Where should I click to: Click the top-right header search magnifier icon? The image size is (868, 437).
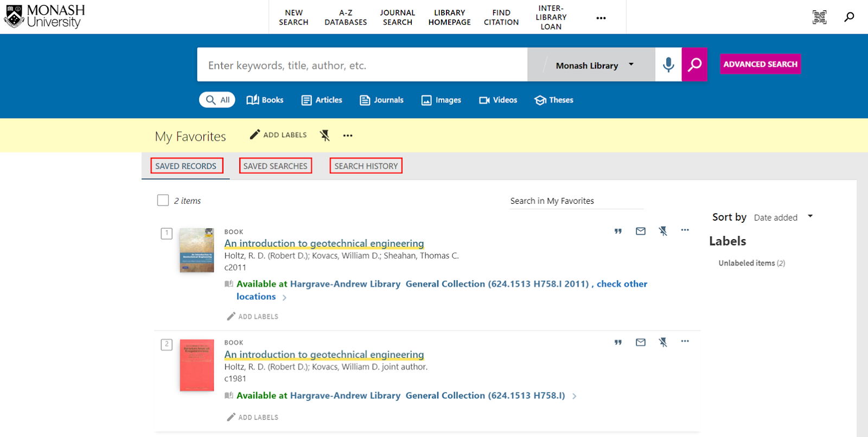pyautogui.click(x=849, y=17)
